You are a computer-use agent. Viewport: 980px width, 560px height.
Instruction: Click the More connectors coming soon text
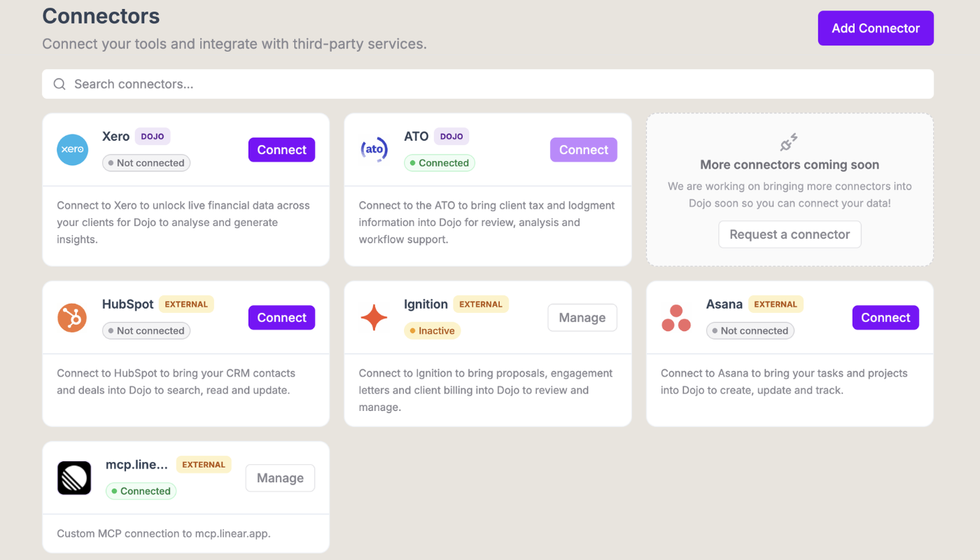point(790,165)
